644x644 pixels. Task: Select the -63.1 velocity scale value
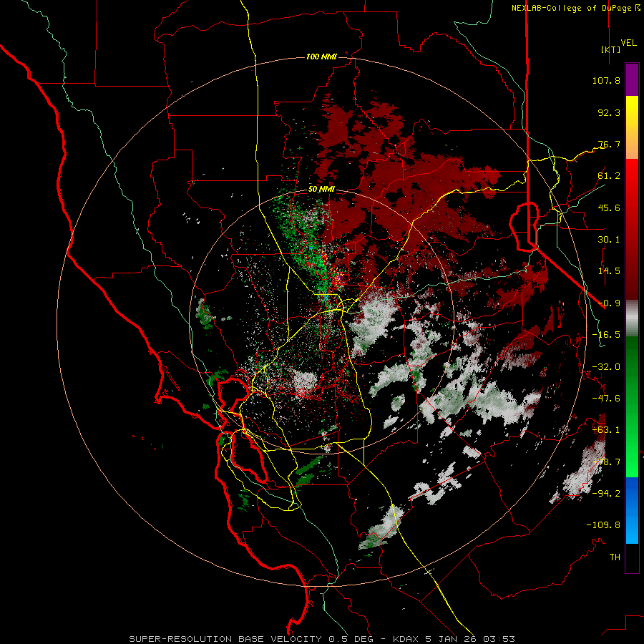(x=606, y=430)
